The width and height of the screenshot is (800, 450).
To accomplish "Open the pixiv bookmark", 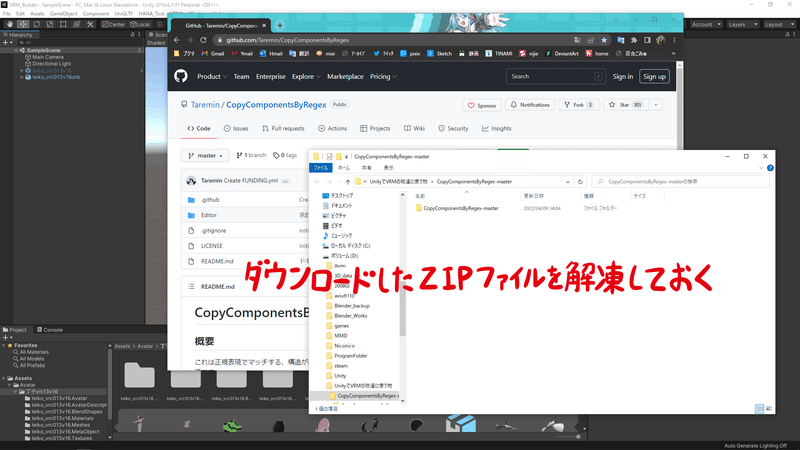I will tap(410, 53).
